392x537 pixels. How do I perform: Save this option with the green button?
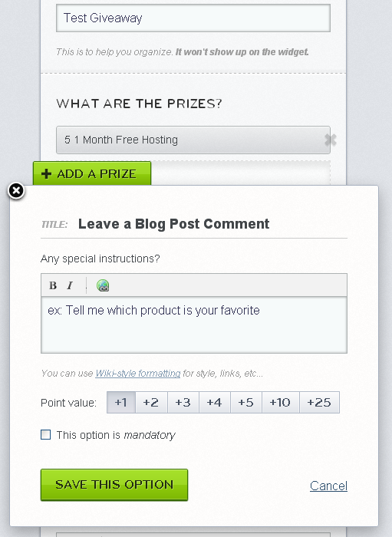(114, 485)
